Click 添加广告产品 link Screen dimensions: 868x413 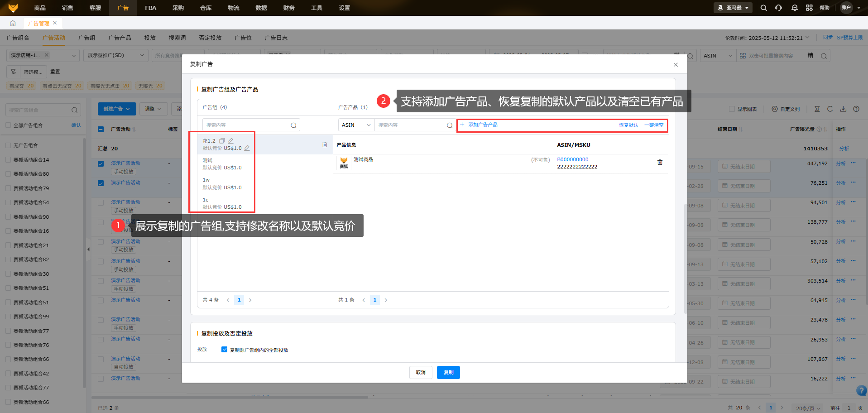click(479, 125)
